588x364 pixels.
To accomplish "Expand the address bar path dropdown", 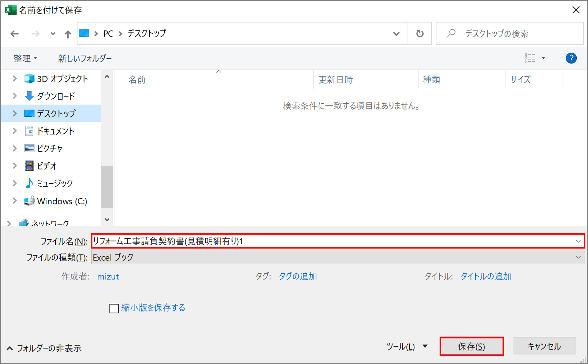I will (396, 34).
